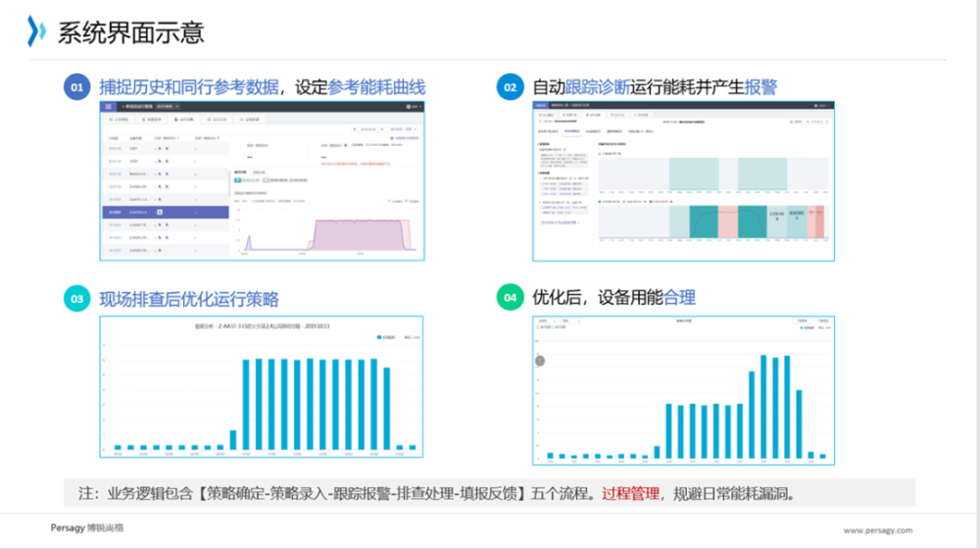Click the first dark teal block in screenshot 02's lower chart
980x549 pixels.
pos(704,222)
